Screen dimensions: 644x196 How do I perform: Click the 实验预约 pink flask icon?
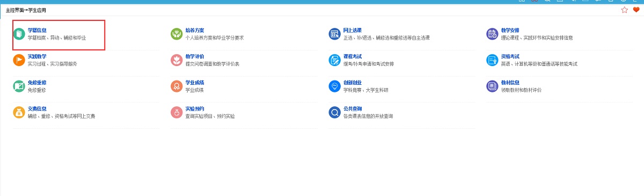tap(176, 112)
